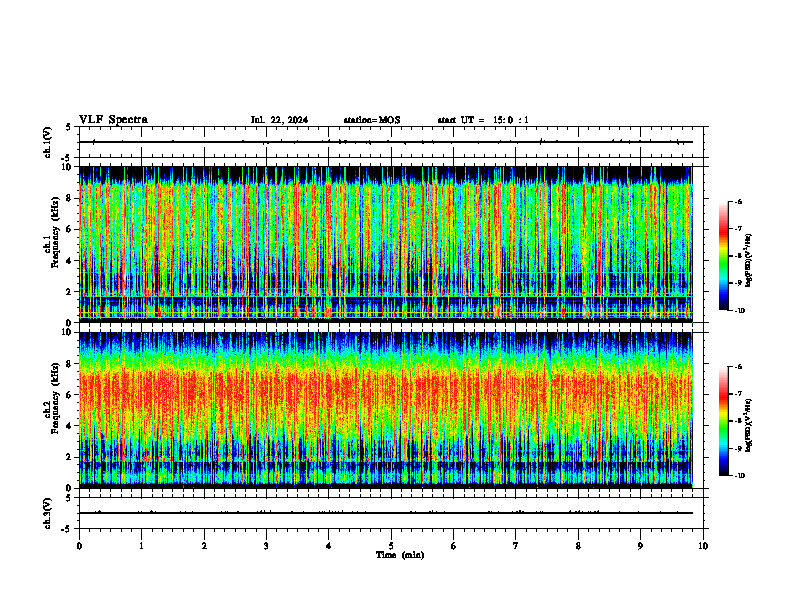The image size is (792, 612).
Task: Click the ch.2 spectrogram panel
Action: click(x=386, y=410)
